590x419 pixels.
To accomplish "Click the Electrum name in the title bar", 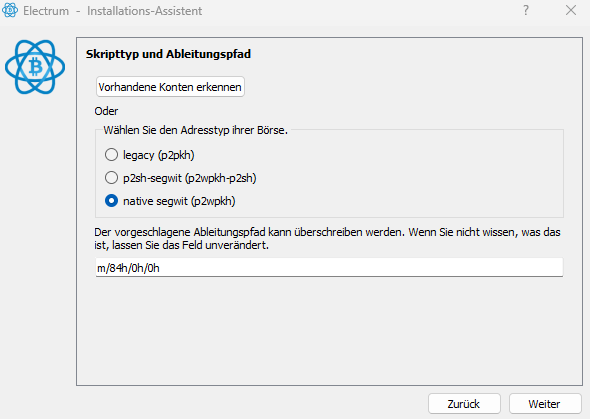I will 46,11.
